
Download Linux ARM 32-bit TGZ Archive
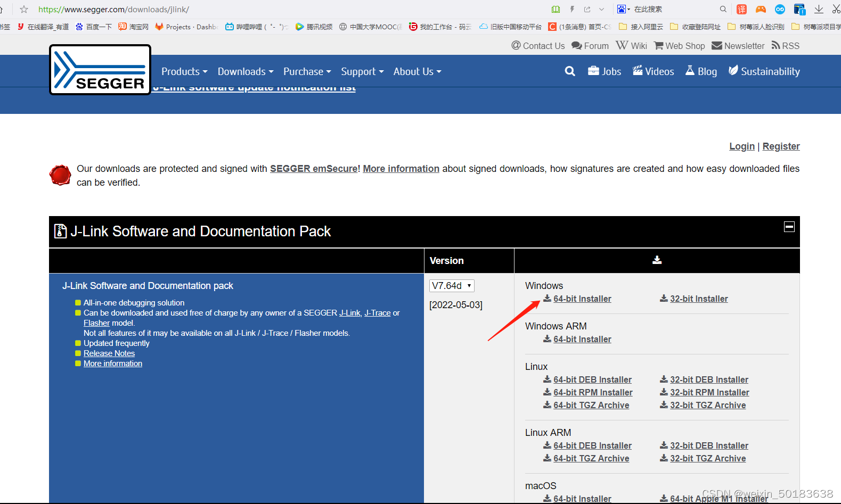tap(703, 459)
